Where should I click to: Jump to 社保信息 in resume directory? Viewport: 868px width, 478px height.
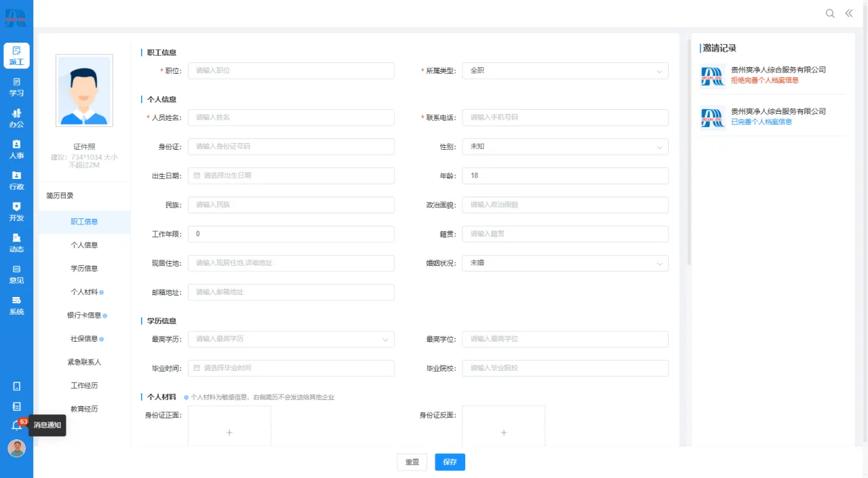[x=84, y=338]
